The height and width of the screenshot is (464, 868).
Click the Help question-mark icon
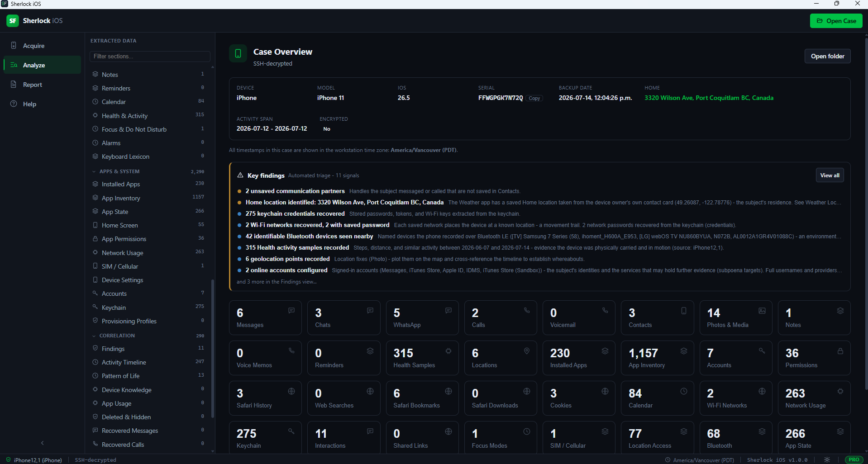(x=14, y=104)
